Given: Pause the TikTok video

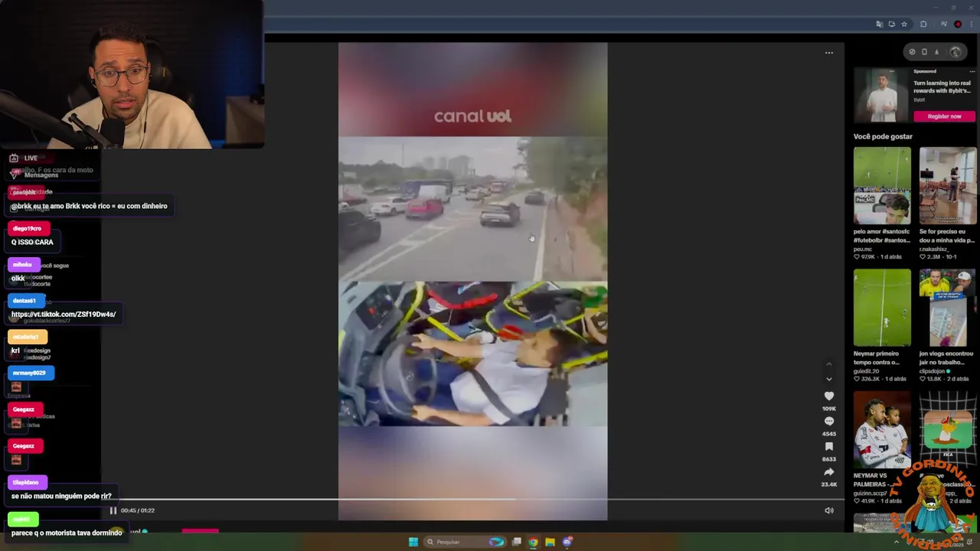Looking at the screenshot, I should point(113,510).
